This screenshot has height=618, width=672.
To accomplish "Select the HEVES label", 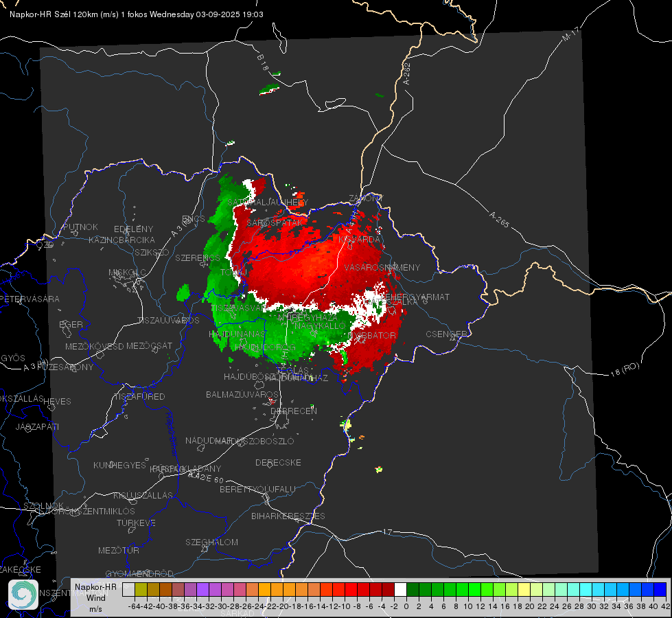I will point(57,402).
